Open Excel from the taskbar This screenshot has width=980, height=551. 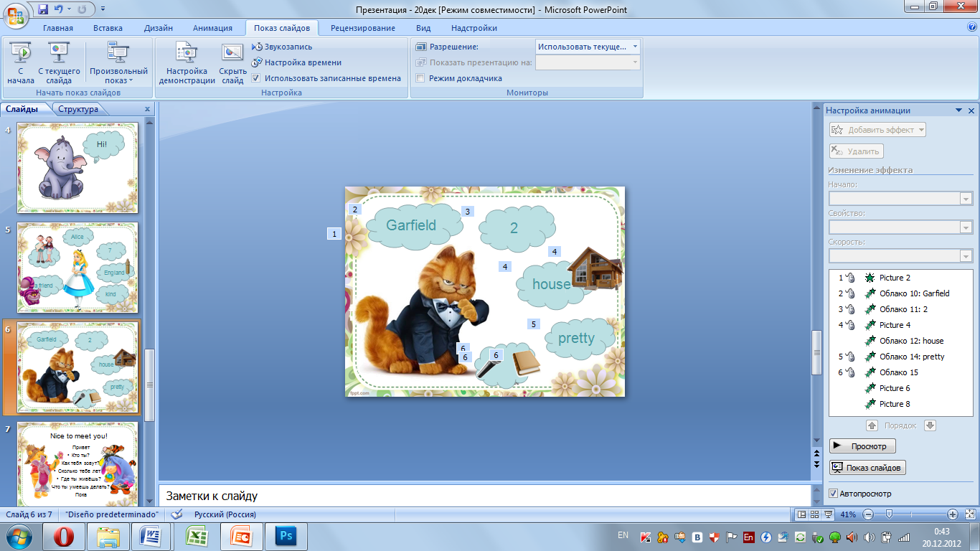click(x=197, y=537)
